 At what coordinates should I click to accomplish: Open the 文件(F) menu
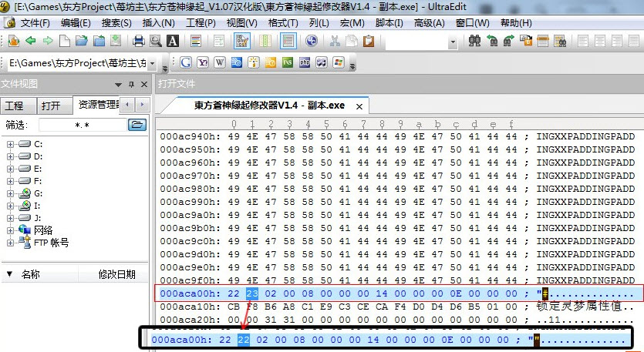click(x=35, y=23)
